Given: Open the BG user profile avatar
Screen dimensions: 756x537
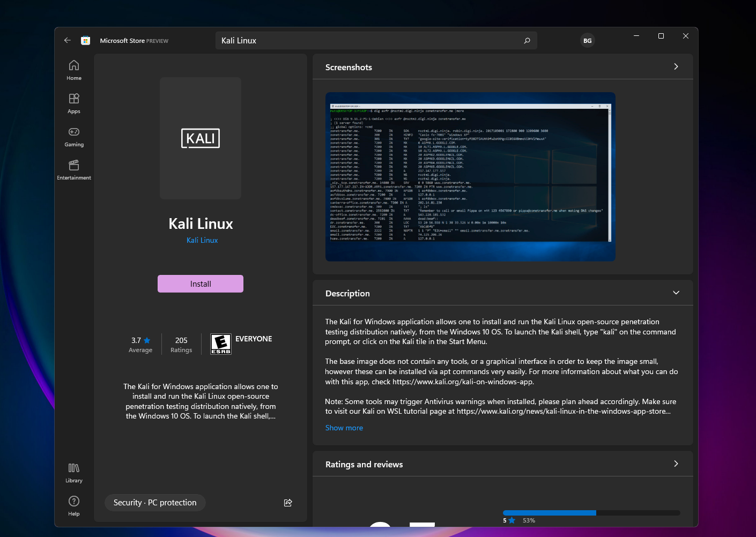Looking at the screenshot, I should (x=588, y=40).
